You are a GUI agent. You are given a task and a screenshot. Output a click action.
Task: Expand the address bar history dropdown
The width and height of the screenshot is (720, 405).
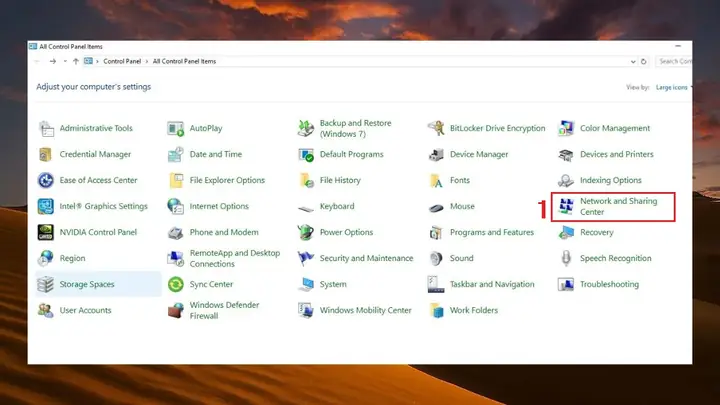click(x=633, y=62)
